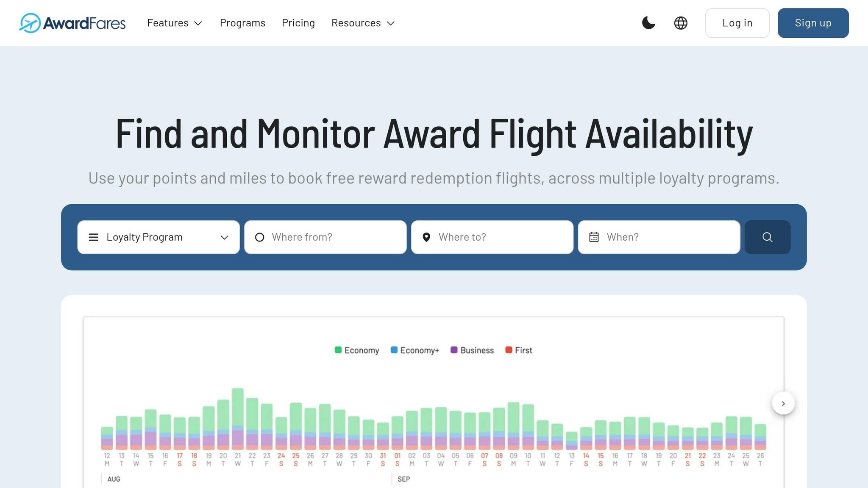Click the purple Business legend swatch
Screen dimensions: 868x488
[x=454, y=350]
